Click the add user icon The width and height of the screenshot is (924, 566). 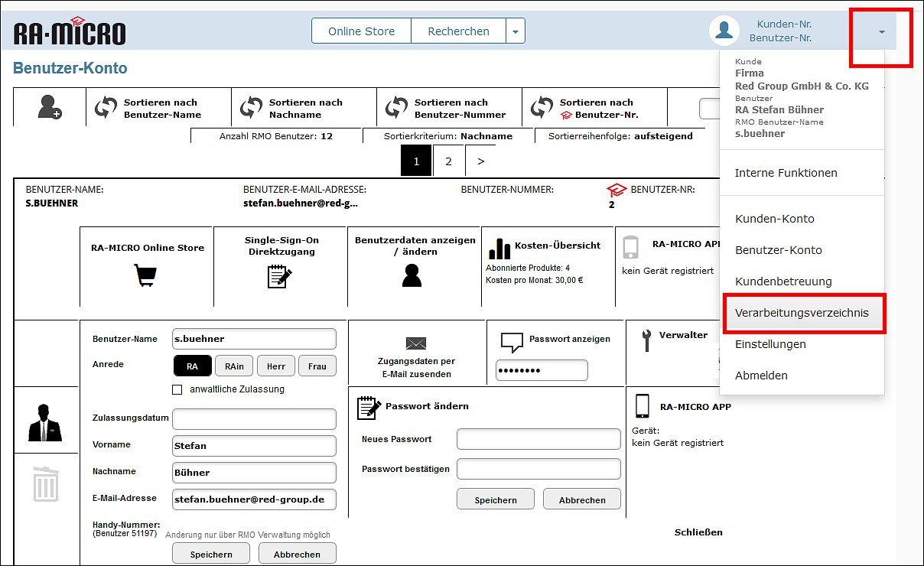(x=50, y=108)
